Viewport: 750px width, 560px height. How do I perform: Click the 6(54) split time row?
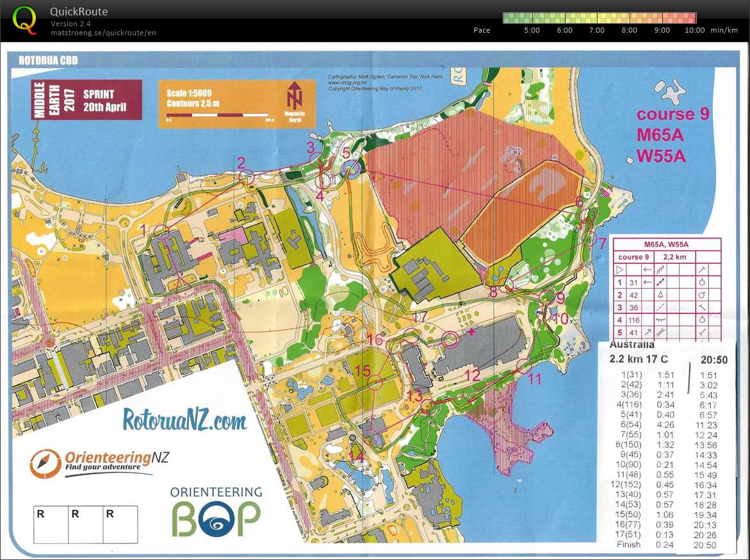tap(666, 424)
